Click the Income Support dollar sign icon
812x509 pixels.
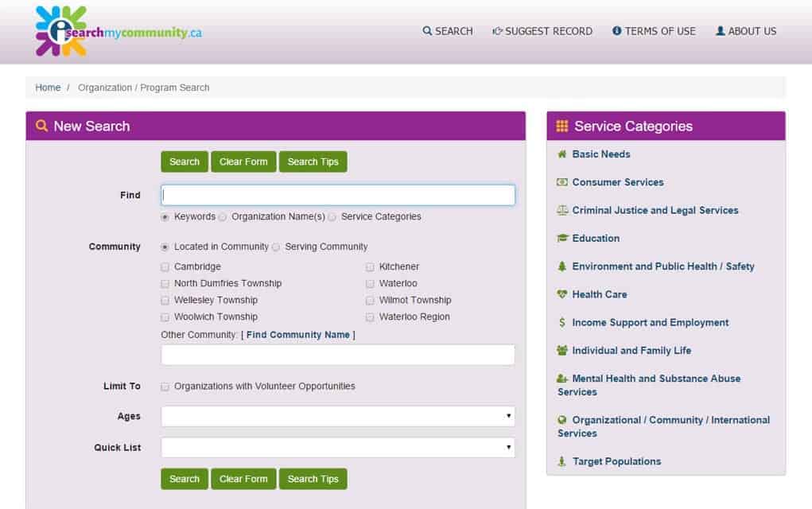coord(561,323)
